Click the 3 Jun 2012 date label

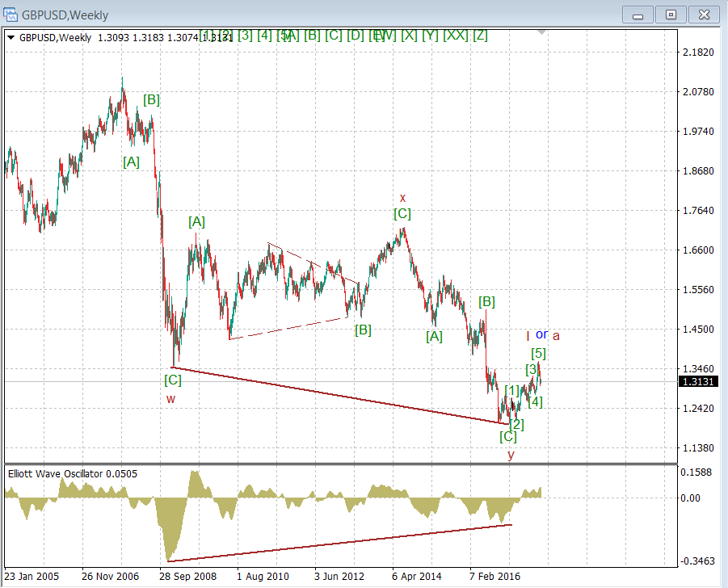[x=339, y=577]
